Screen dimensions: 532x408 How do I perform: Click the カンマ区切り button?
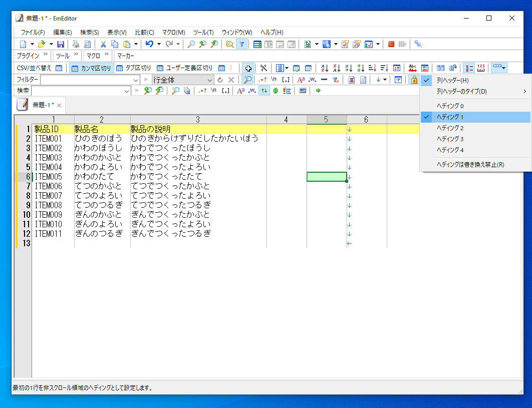[x=92, y=68]
